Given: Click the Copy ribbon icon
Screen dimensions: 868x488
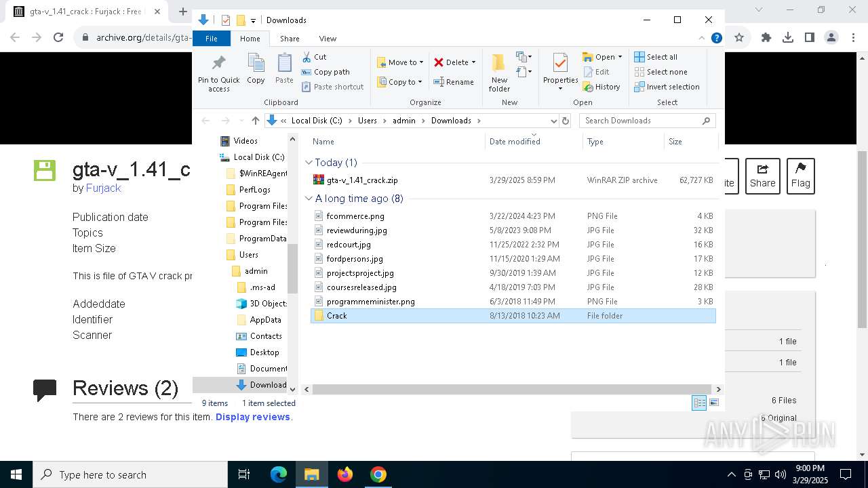Looking at the screenshot, I should click(x=256, y=69).
